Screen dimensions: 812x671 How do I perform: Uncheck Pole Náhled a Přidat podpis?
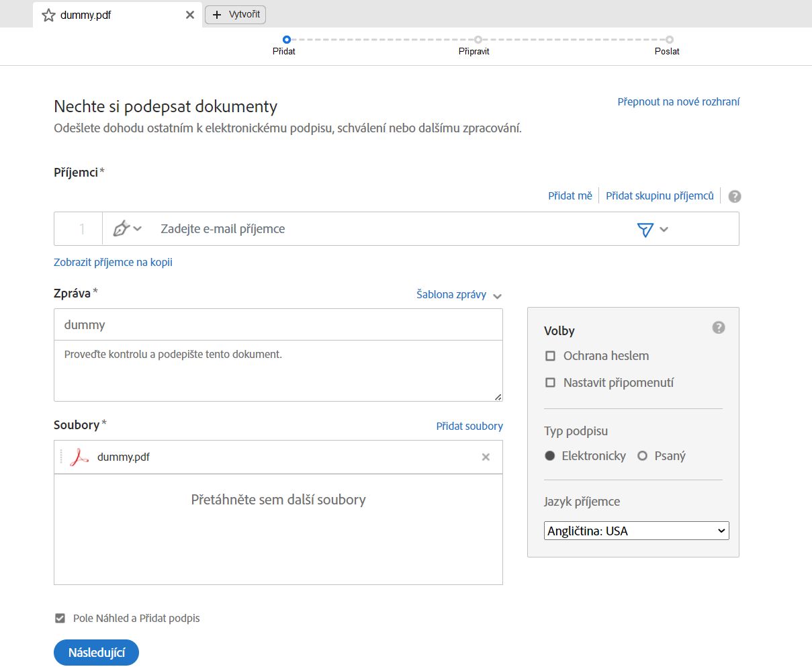point(60,618)
